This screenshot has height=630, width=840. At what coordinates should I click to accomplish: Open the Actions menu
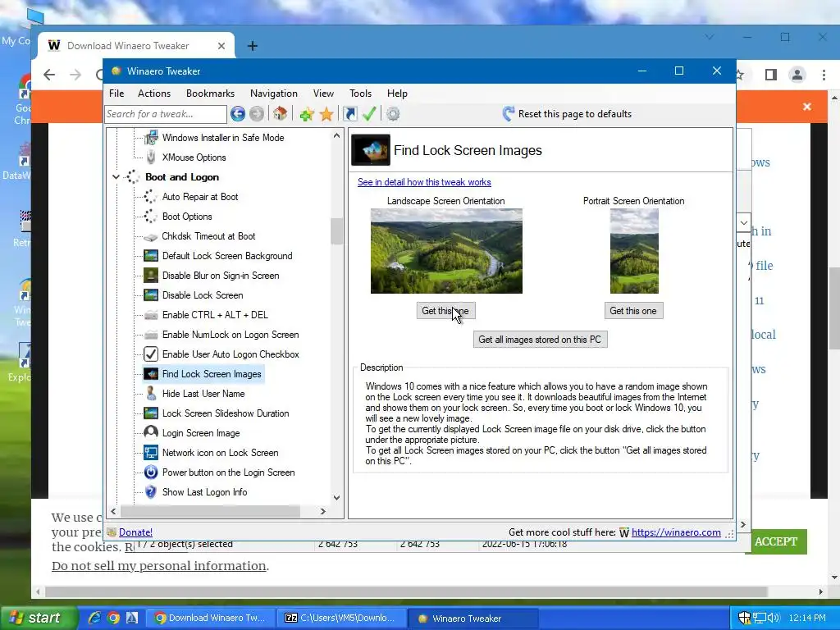pyautogui.click(x=153, y=94)
